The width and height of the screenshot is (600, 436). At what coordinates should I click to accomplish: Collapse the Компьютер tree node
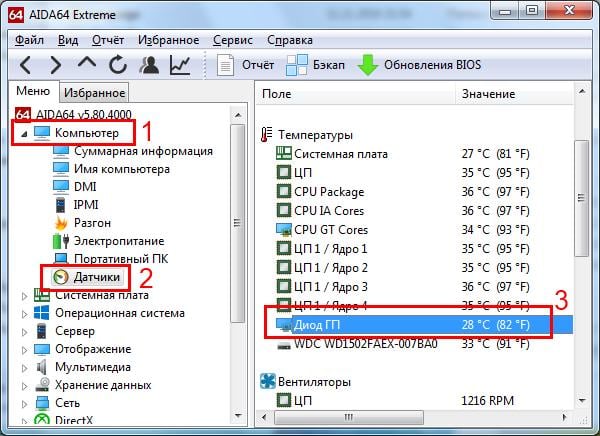pos(23,132)
